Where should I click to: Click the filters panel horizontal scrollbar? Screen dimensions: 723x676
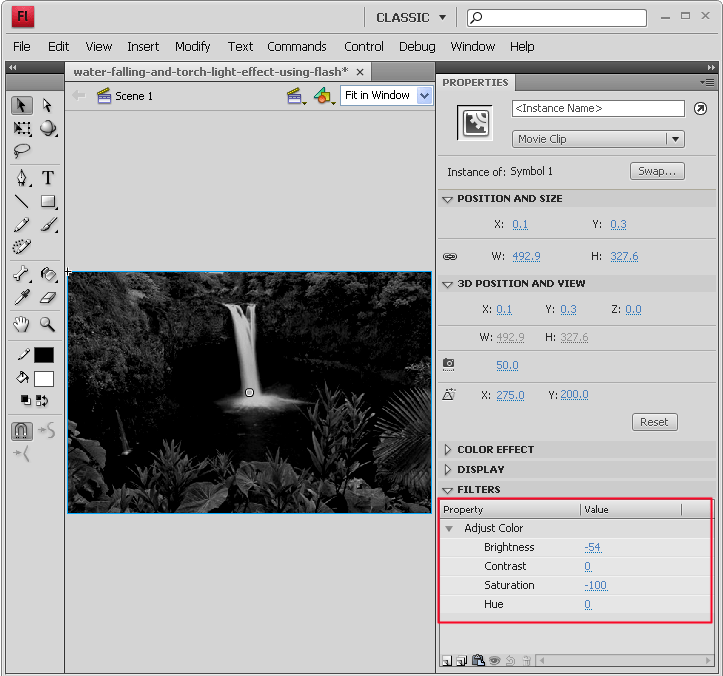(x=626, y=661)
